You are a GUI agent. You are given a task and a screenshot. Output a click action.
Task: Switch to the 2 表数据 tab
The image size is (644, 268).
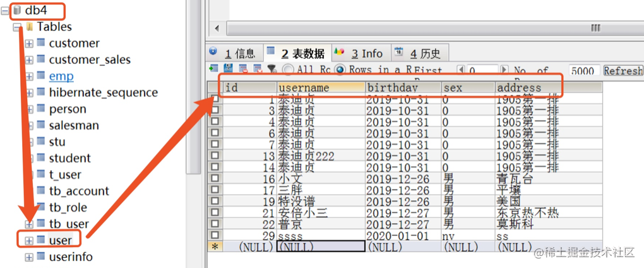click(297, 53)
